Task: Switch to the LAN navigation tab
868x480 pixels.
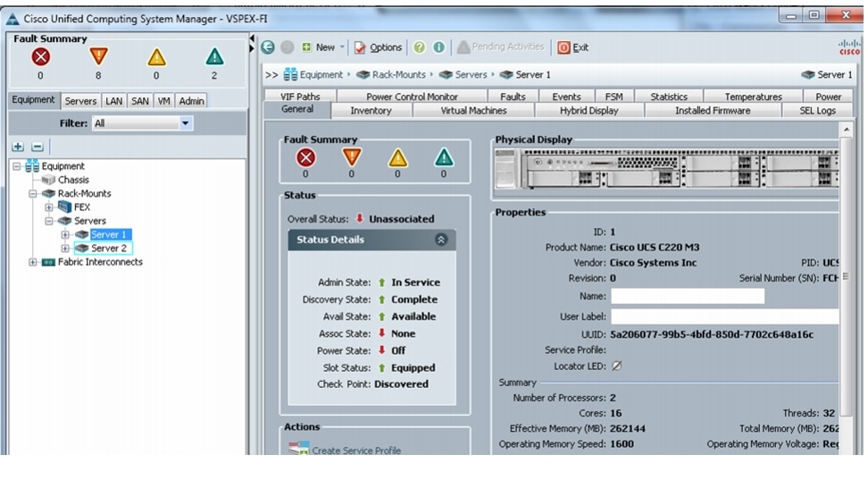Action: click(x=113, y=101)
